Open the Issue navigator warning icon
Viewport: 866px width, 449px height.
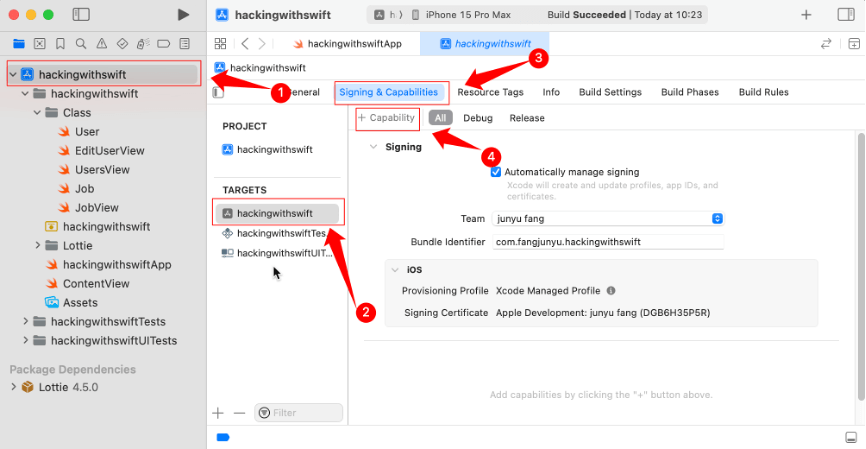click(102, 44)
